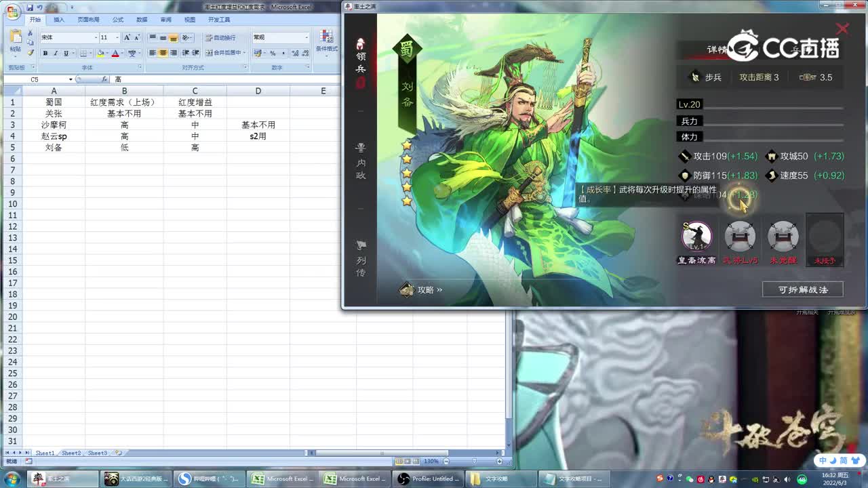Select the Format Painter brush
The height and width of the screenshot is (488, 868).
click(30, 52)
